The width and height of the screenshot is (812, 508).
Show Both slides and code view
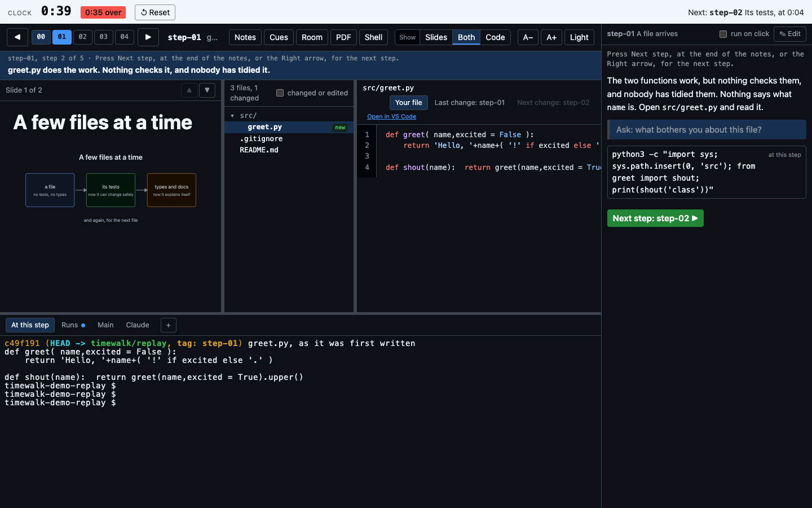(466, 37)
